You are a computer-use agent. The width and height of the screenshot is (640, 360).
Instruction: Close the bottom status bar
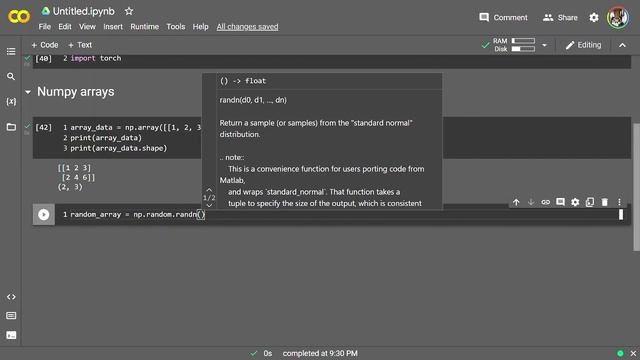(x=633, y=353)
